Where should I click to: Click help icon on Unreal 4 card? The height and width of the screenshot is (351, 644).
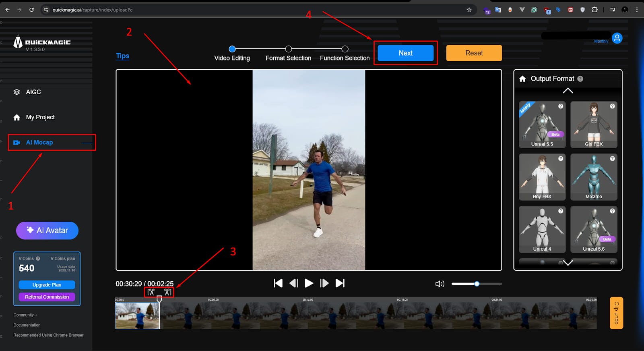[561, 211]
